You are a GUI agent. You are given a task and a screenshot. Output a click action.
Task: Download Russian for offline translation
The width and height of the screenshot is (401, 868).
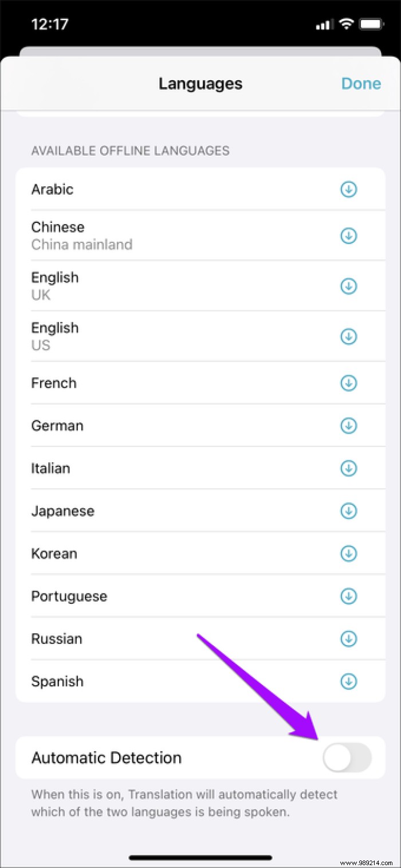click(x=348, y=639)
